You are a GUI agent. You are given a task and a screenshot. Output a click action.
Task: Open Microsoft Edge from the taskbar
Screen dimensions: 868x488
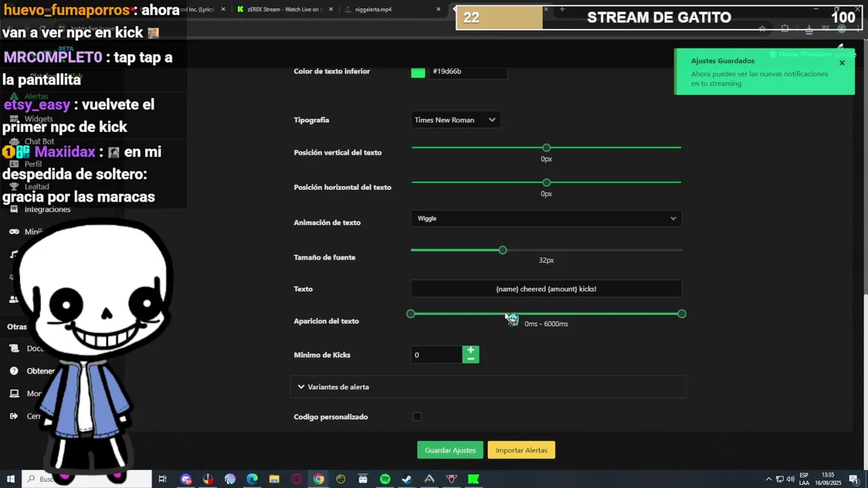tap(252, 479)
